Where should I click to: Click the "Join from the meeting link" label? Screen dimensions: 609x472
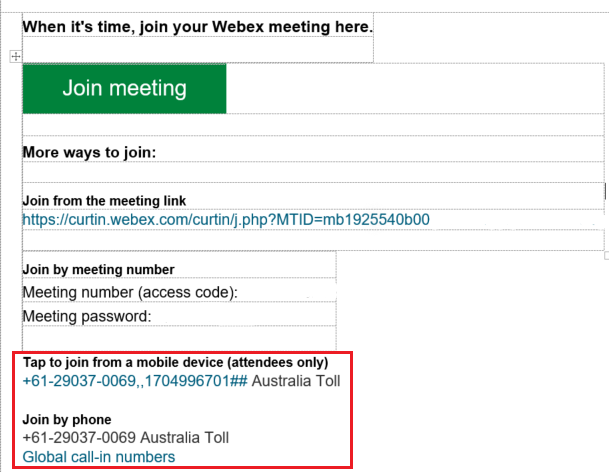[104, 201]
